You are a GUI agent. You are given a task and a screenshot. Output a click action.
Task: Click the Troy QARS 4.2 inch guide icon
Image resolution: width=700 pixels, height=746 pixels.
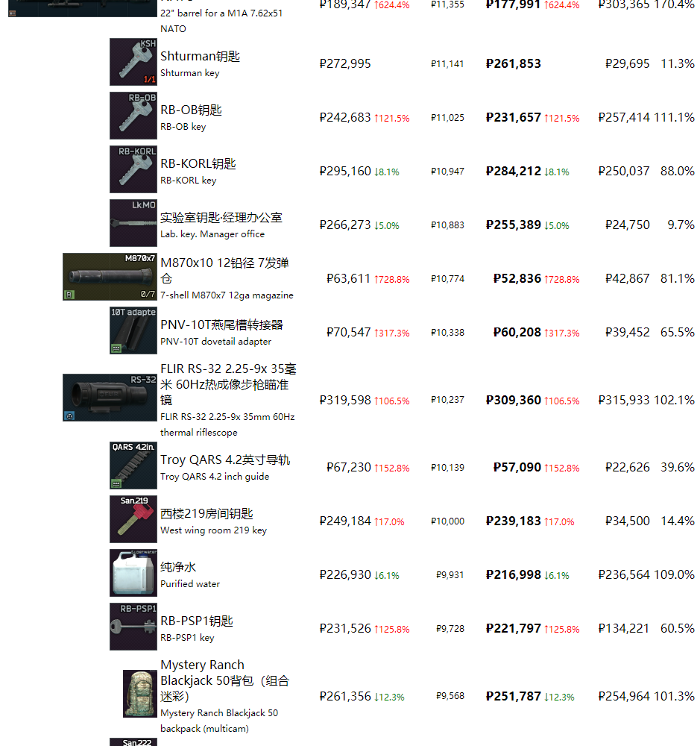tap(133, 466)
